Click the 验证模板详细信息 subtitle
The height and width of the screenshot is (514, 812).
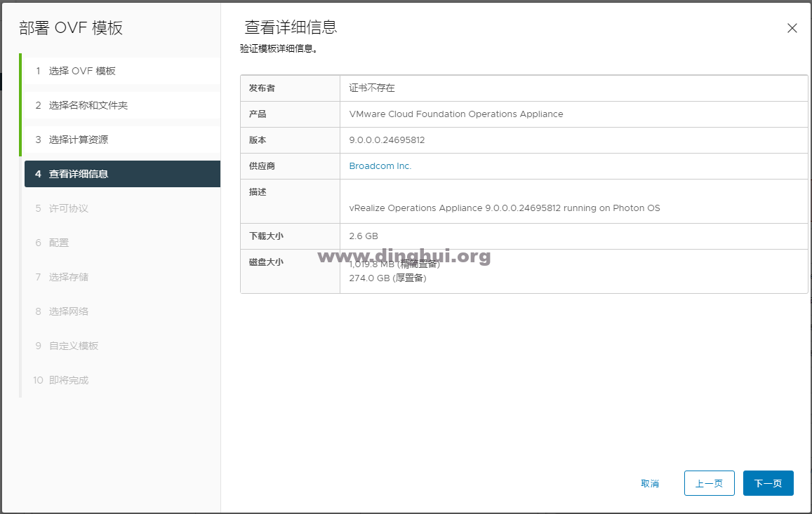[x=279, y=48]
